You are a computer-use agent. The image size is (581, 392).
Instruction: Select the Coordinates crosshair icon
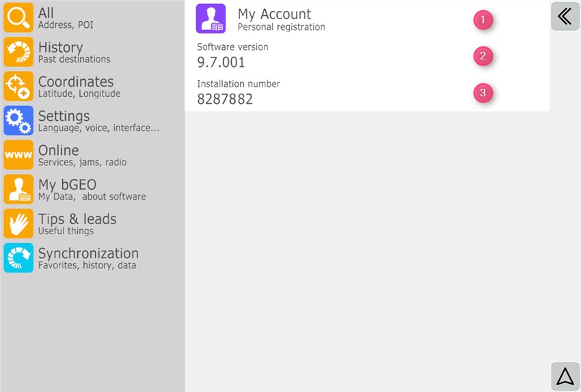tap(18, 87)
